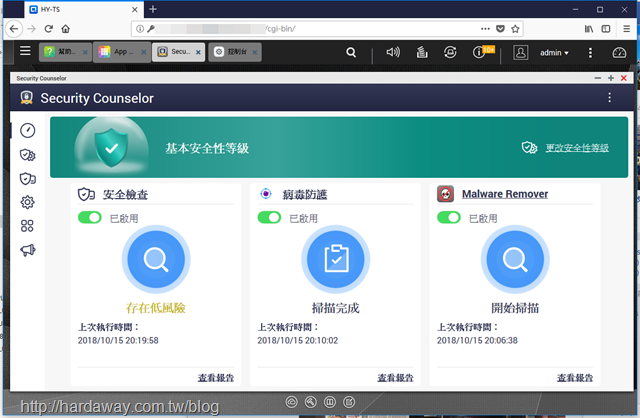640x418 pixels.
Task: Start security checkup scan magnifier button
Action: point(156,259)
